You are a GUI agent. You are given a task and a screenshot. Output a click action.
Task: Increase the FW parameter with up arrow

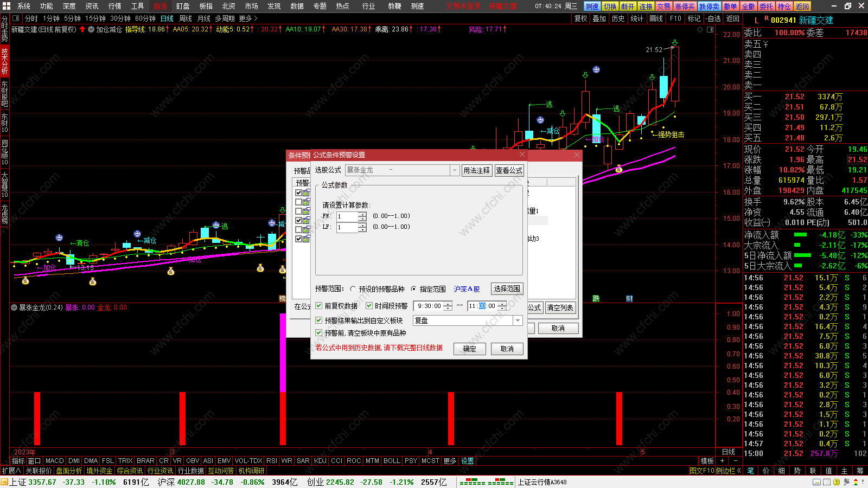point(362,214)
